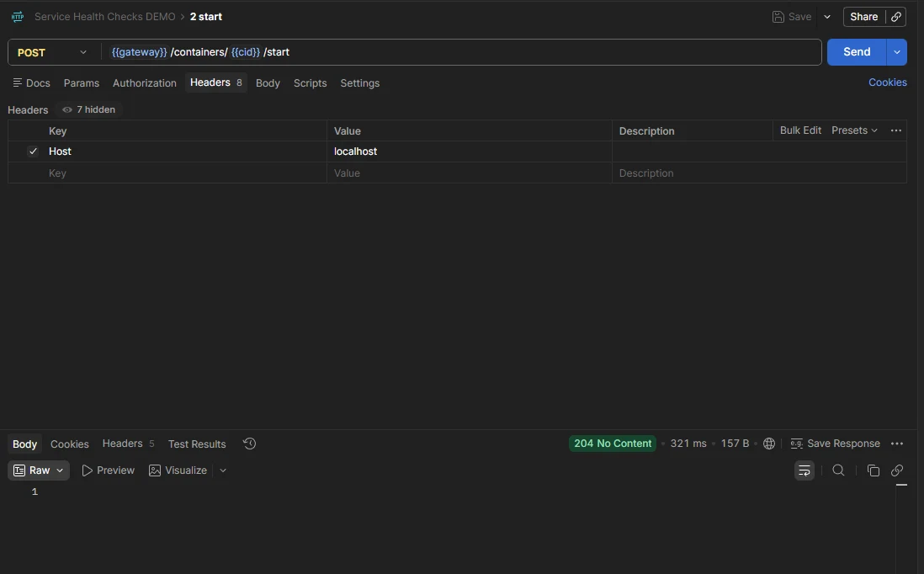Copy the response body to clipboard

pyautogui.click(x=873, y=470)
